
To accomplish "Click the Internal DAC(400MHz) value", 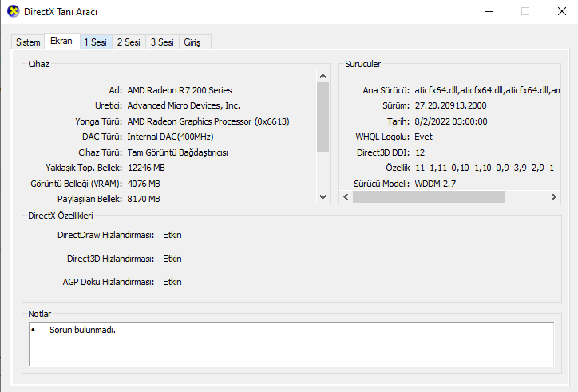I will click(x=170, y=137).
